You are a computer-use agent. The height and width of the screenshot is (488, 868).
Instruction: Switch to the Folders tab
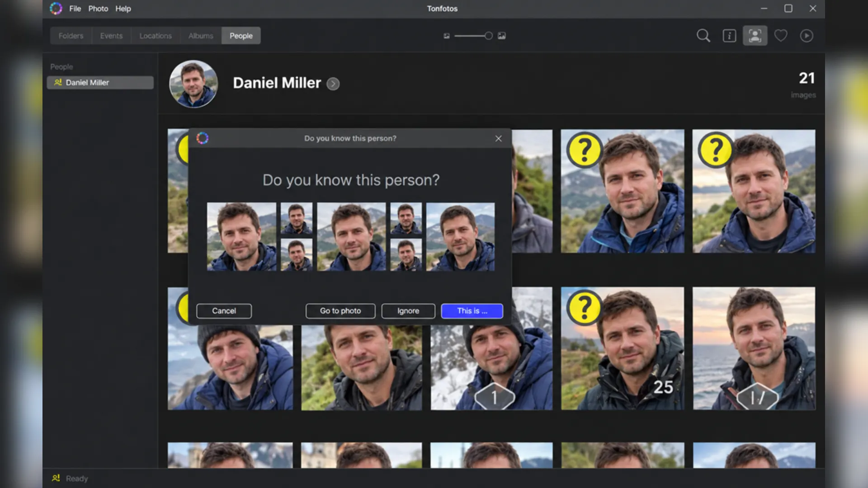click(71, 36)
